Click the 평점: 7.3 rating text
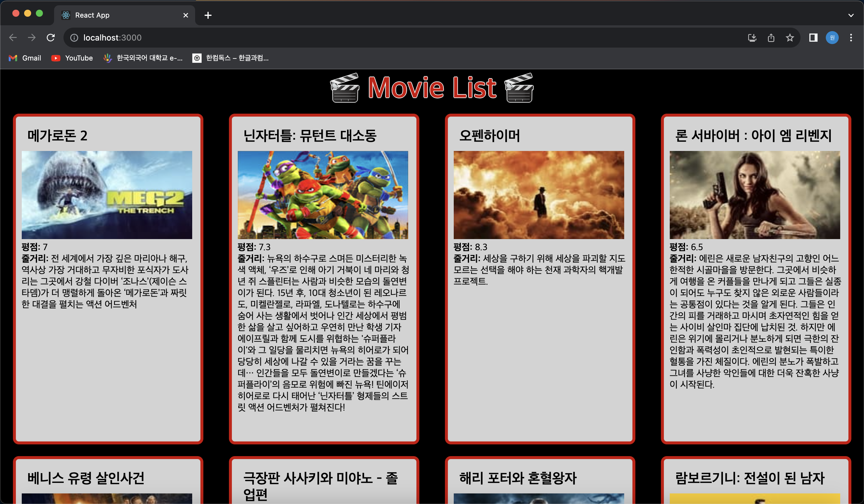 (x=254, y=247)
